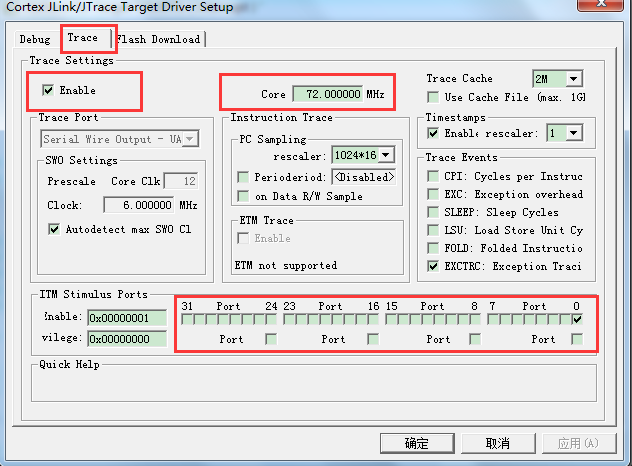This screenshot has height=466, width=632.
Task: Select the Trace tab
Action: coord(83,38)
